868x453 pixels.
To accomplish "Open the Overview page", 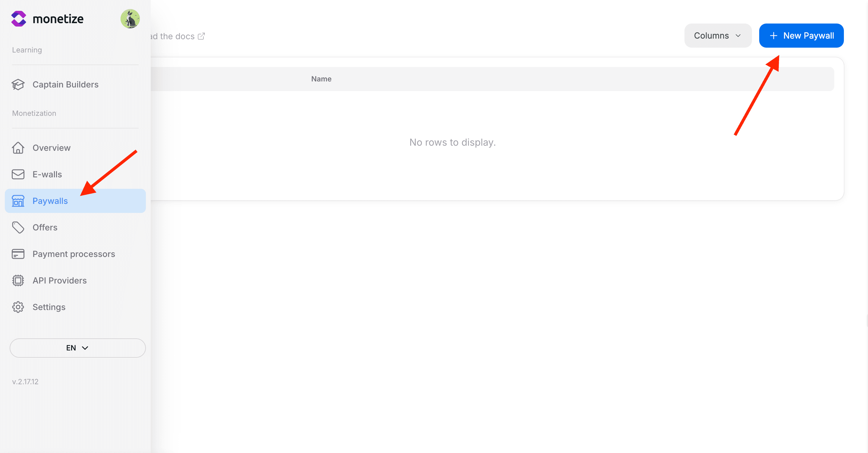I will point(52,148).
